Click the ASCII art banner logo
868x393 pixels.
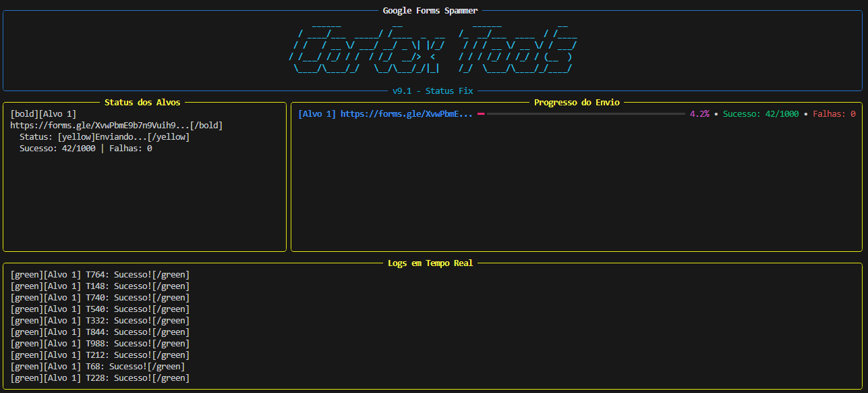coord(433,51)
